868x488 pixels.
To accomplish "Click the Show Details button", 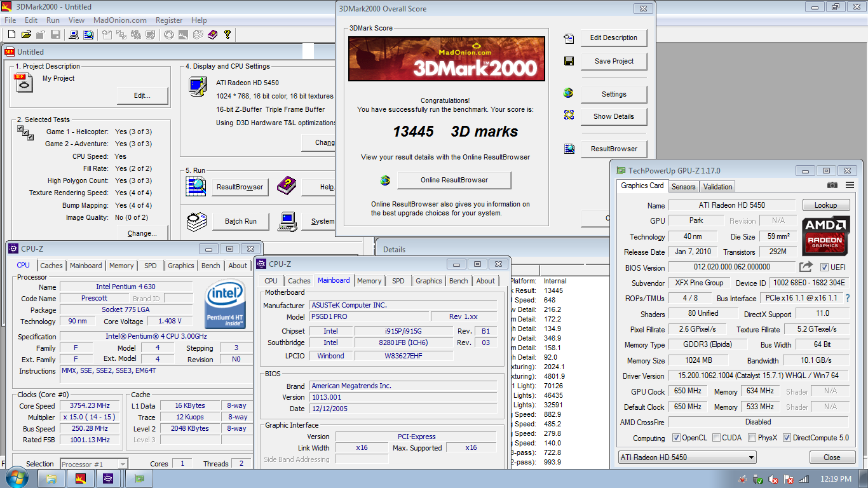I will coord(614,117).
